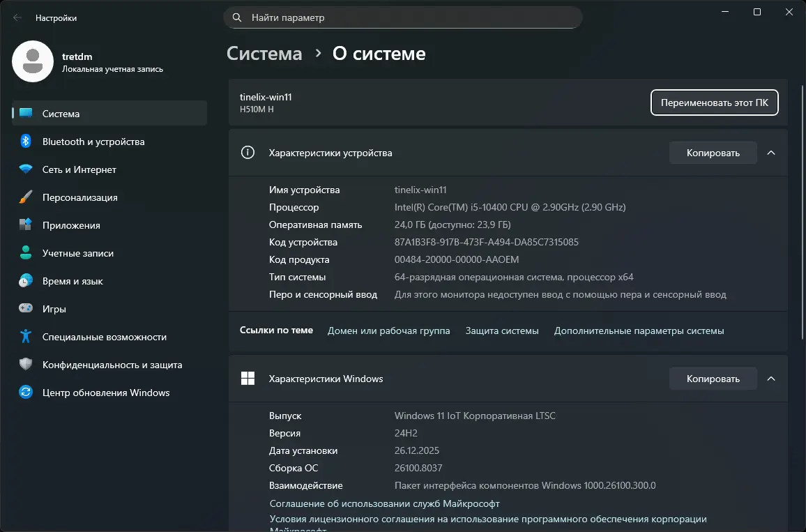Click the Локальная учетная запись label
806x532 pixels.
point(112,69)
